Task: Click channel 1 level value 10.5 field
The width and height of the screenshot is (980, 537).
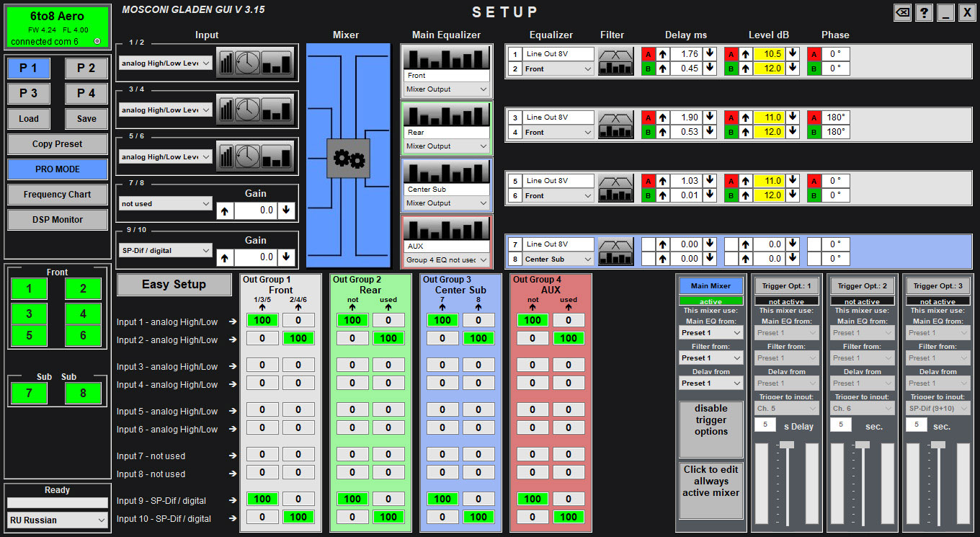Action: click(x=769, y=54)
